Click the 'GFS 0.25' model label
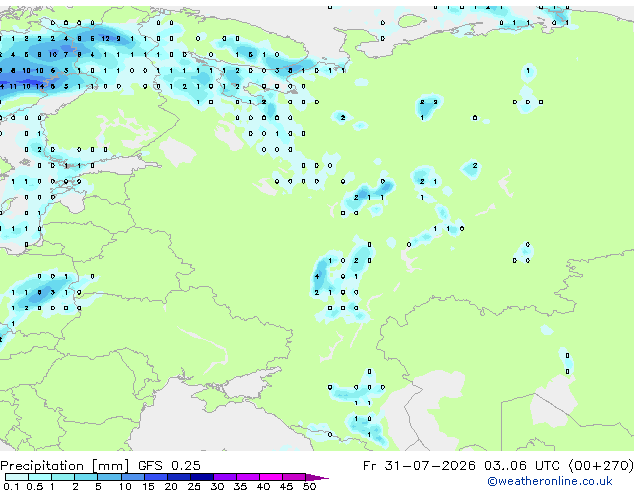Viewport: 634px width, 490px height. click(169, 466)
